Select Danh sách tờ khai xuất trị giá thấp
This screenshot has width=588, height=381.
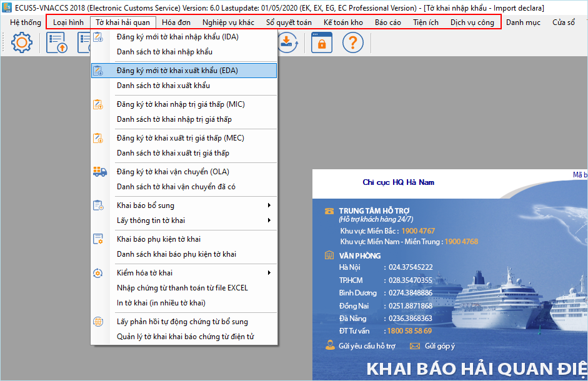[x=184, y=153]
